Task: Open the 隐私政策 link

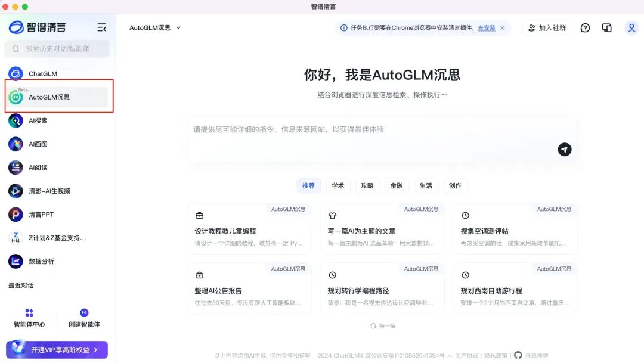Action: (x=496, y=356)
